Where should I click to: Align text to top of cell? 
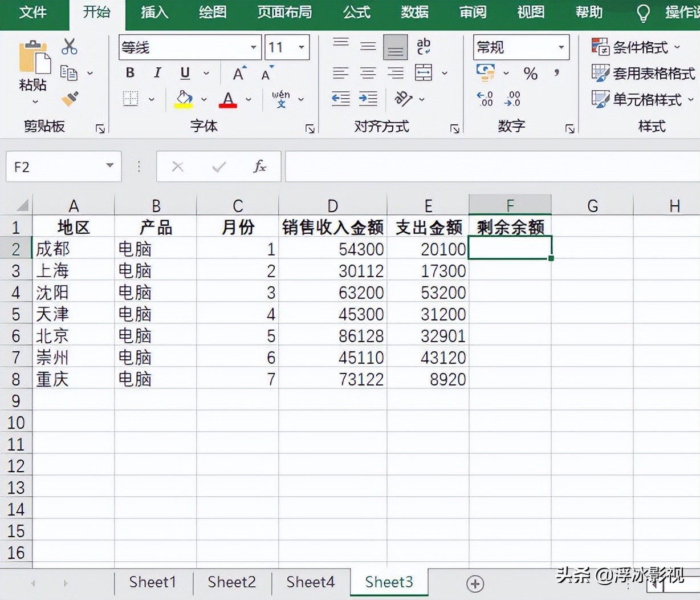tap(341, 44)
